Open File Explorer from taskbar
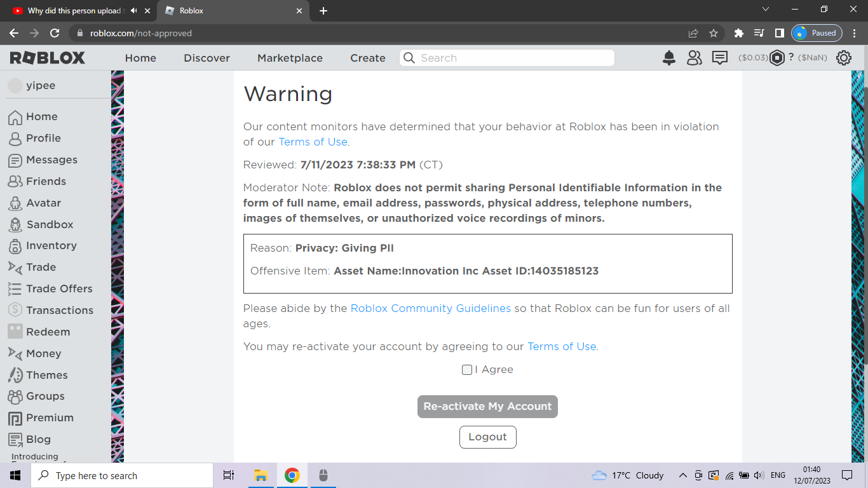 click(261, 475)
